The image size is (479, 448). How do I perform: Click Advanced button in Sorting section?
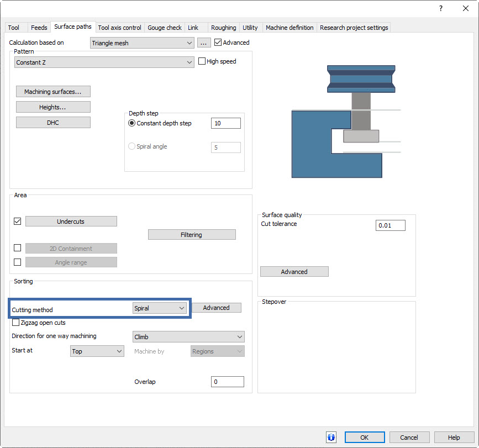pos(217,308)
